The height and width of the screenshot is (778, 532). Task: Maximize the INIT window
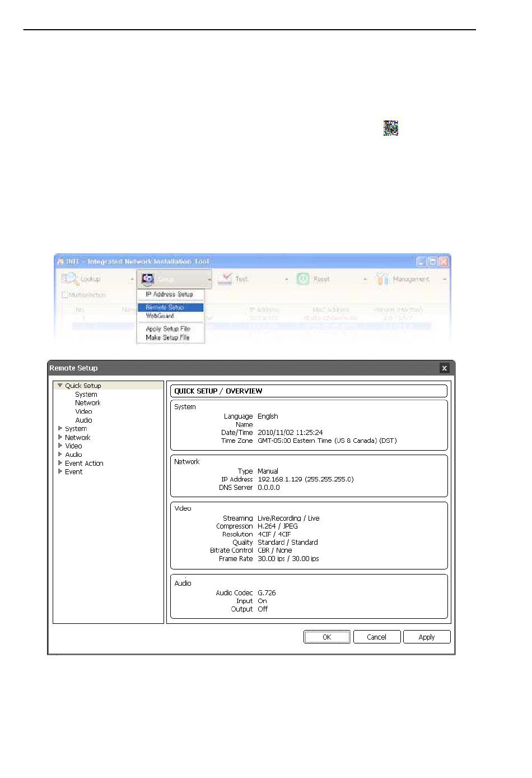(432, 262)
